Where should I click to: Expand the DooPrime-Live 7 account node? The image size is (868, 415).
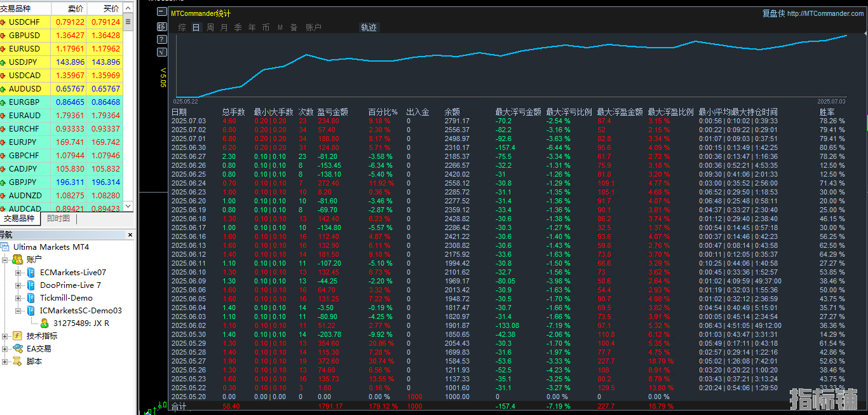(18, 285)
